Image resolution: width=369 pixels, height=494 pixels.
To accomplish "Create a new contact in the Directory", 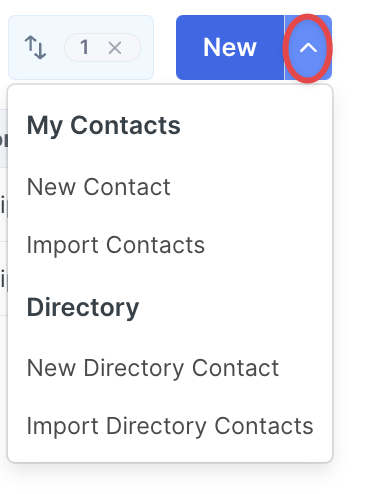I will pyautogui.click(x=153, y=368).
